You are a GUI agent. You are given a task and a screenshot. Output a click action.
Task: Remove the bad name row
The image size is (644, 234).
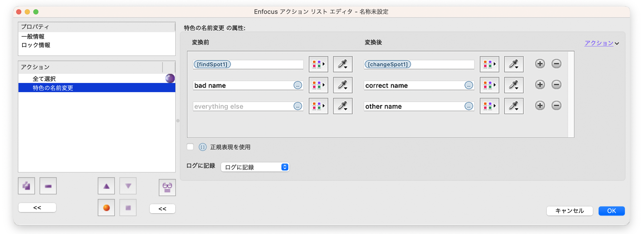(556, 85)
